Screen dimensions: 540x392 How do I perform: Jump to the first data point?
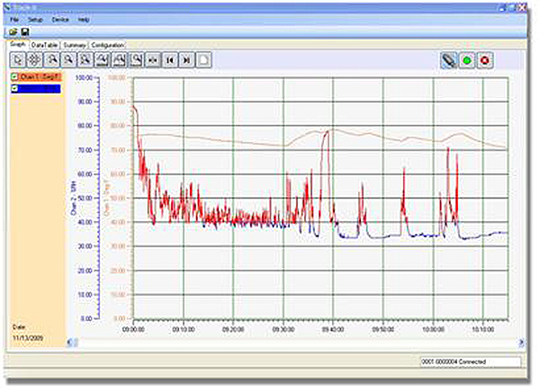coord(169,59)
